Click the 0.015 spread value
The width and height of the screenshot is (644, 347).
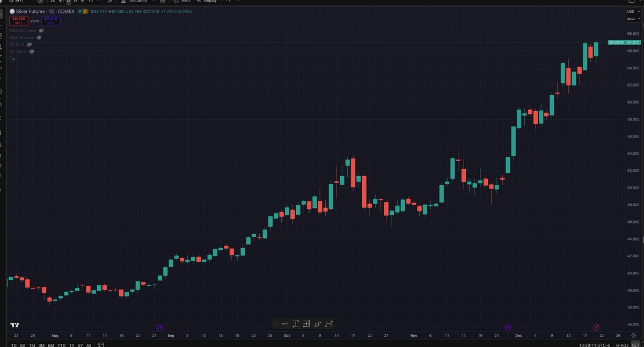[x=35, y=21]
